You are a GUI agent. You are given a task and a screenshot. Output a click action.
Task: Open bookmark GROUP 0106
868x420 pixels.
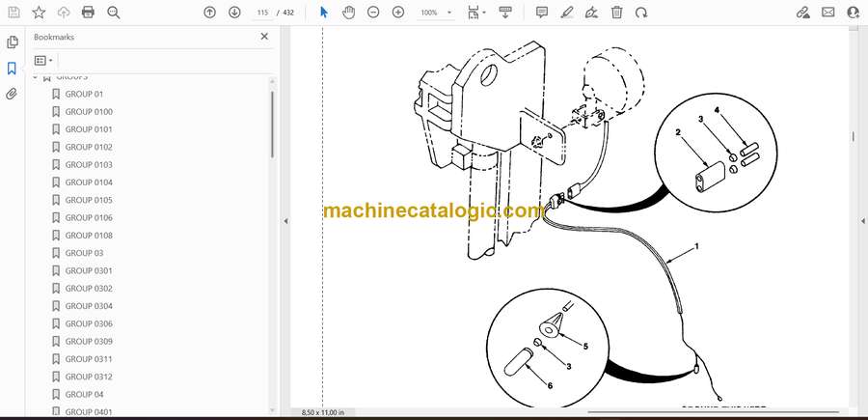tap(89, 218)
